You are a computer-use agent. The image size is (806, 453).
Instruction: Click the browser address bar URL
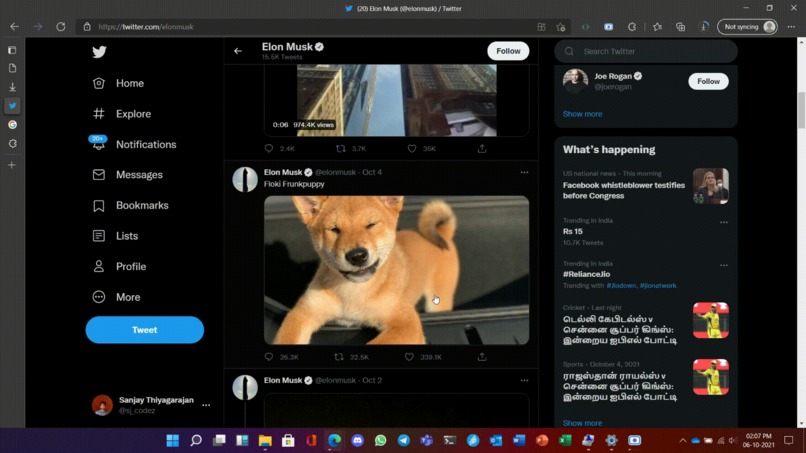pos(146,27)
